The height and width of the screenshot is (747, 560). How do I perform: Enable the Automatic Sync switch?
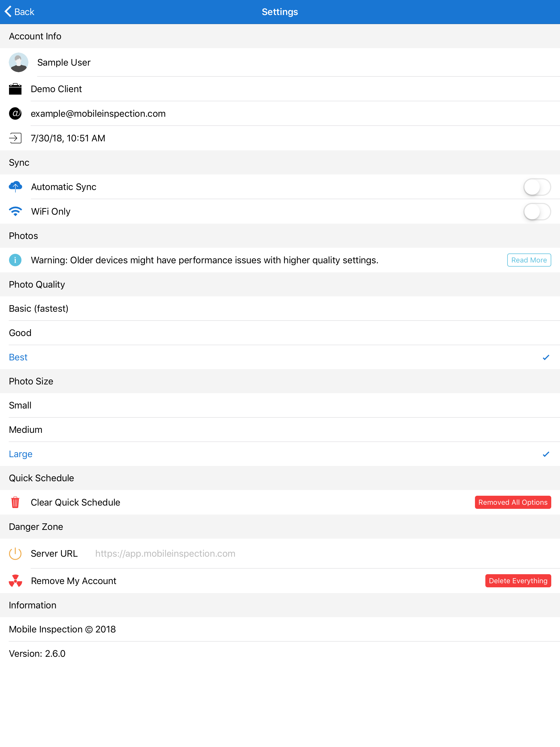[537, 187]
